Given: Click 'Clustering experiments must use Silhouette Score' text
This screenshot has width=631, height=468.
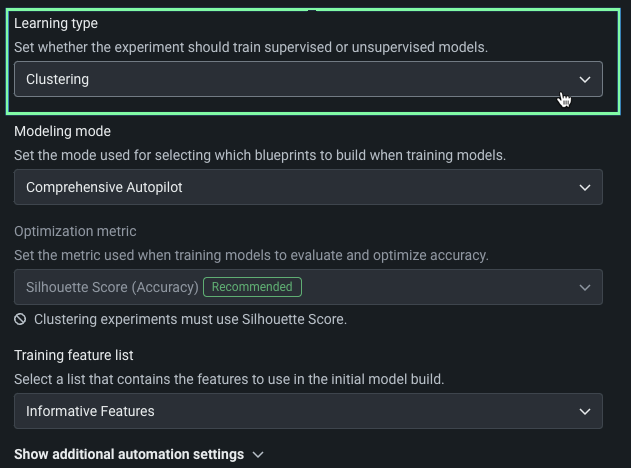Looking at the screenshot, I should coord(190,319).
